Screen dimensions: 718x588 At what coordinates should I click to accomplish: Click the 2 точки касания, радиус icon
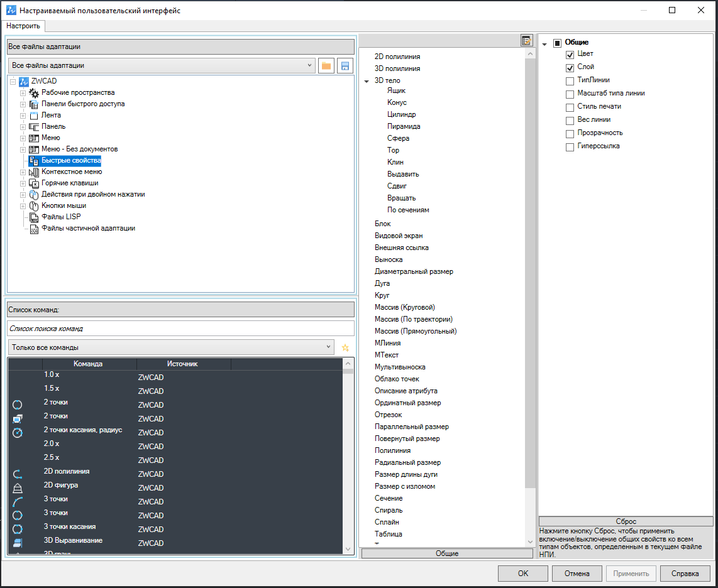[x=18, y=432]
